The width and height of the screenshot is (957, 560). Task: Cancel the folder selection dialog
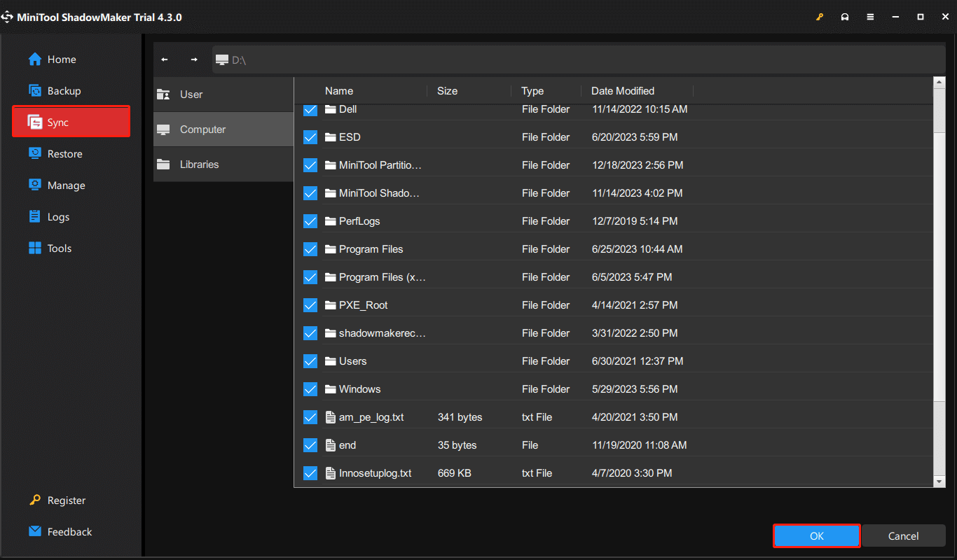(x=903, y=535)
